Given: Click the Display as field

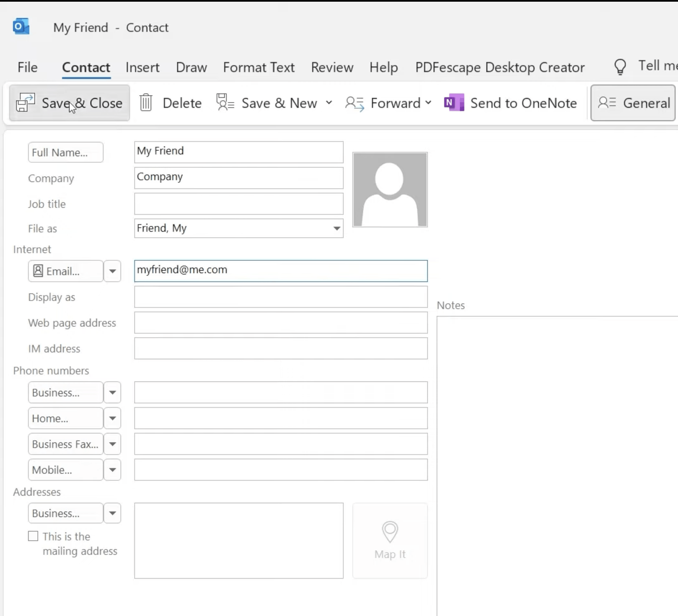Looking at the screenshot, I should (x=281, y=297).
